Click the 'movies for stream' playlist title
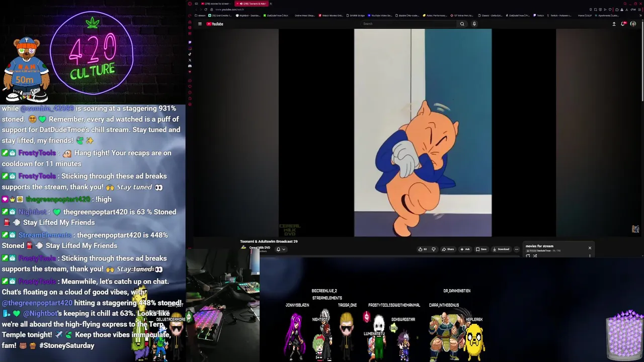The image size is (644, 362). [x=539, y=246]
